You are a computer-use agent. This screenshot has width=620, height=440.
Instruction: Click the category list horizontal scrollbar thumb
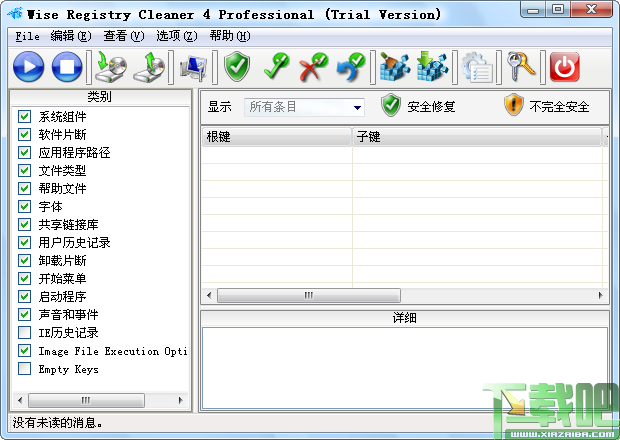tap(86, 400)
